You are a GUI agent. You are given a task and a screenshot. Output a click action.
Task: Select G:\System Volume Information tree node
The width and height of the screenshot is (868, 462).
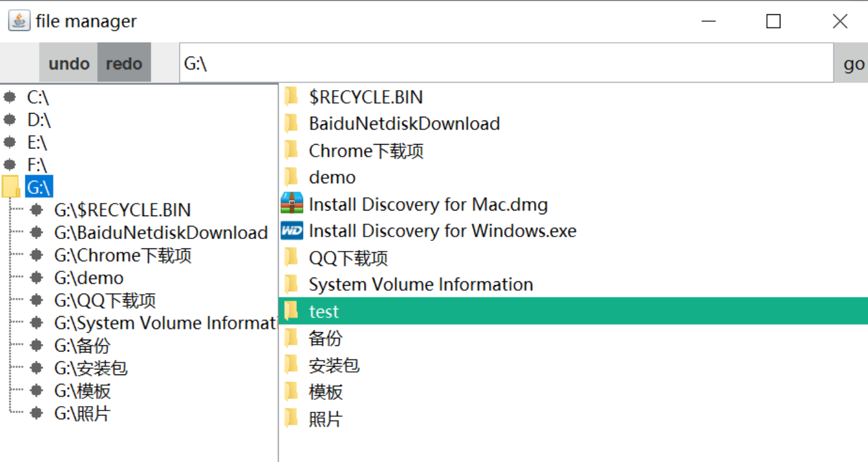(x=165, y=323)
